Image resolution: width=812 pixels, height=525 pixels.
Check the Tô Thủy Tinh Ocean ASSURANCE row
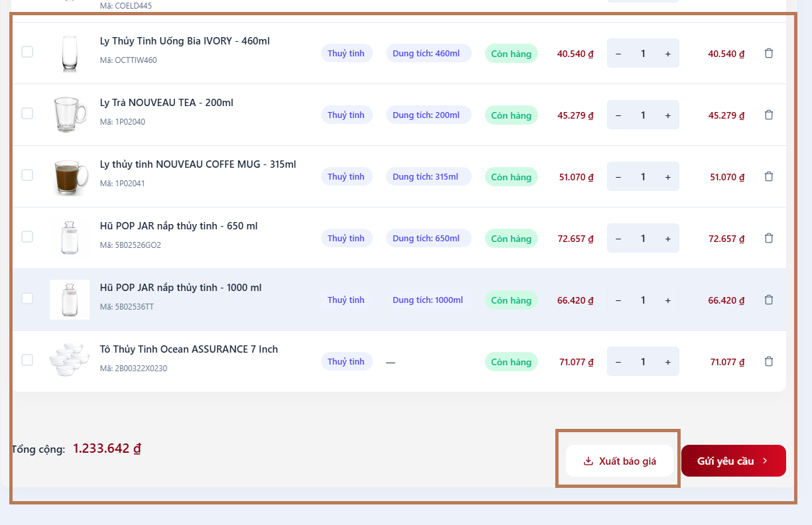[27, 360]
